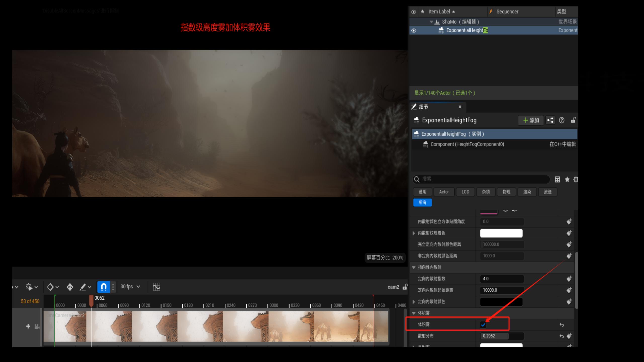
Task: Open the sequencer actions playback gear dropdown
Action: pos(31,287)
